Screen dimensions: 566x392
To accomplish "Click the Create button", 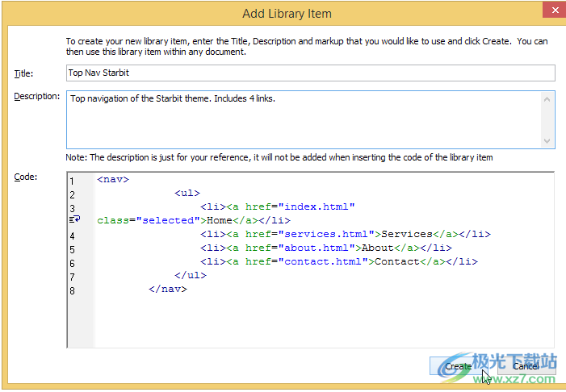I will [458, 366].
